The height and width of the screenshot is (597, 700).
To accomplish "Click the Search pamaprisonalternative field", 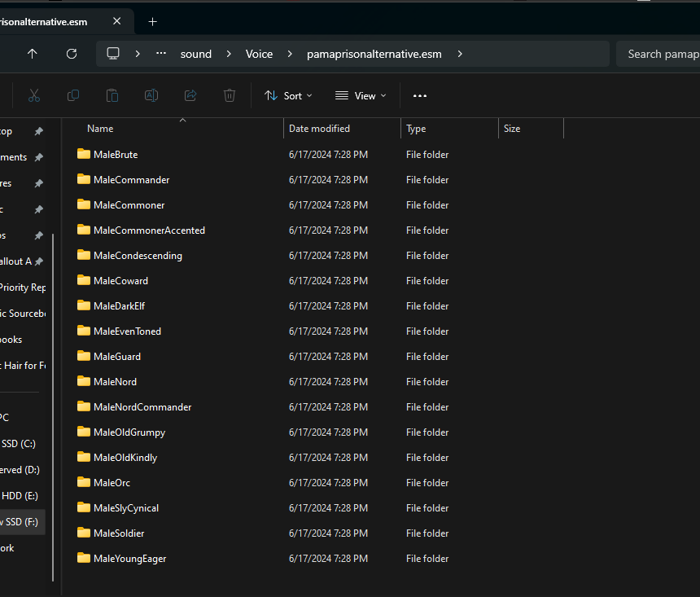I will 658,54.
